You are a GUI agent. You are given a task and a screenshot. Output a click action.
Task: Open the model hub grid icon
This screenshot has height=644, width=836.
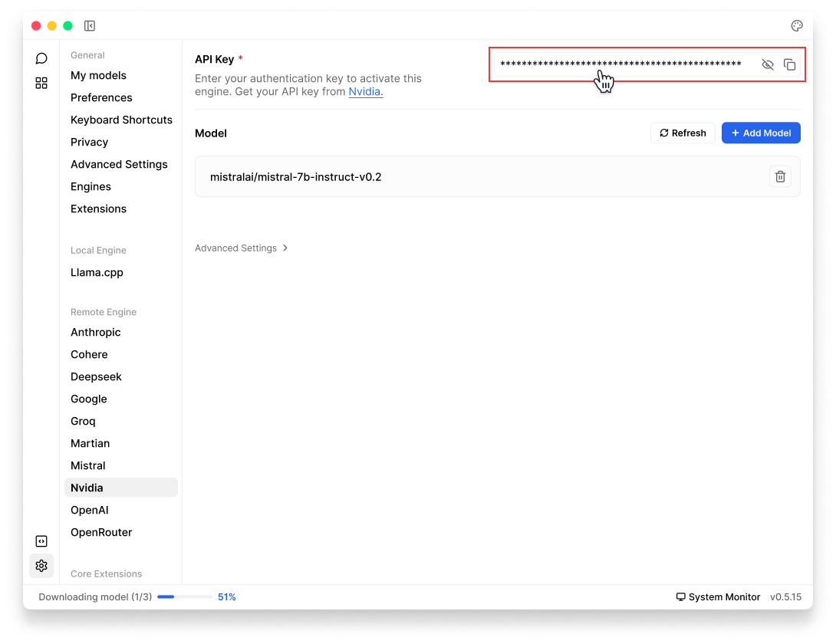(41, 83)
